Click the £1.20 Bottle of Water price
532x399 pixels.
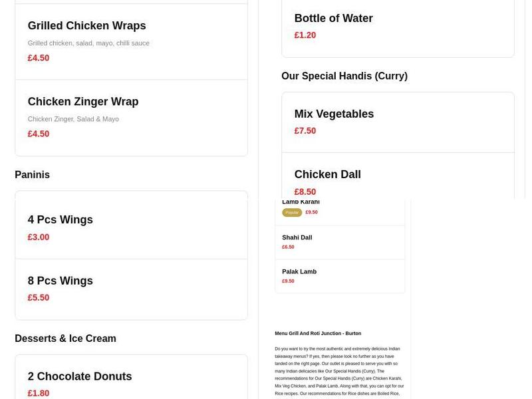click(x=305, y=35)
